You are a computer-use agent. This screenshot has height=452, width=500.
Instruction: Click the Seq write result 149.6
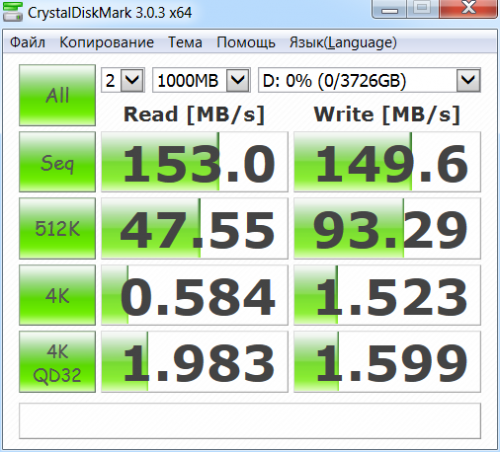387,162
